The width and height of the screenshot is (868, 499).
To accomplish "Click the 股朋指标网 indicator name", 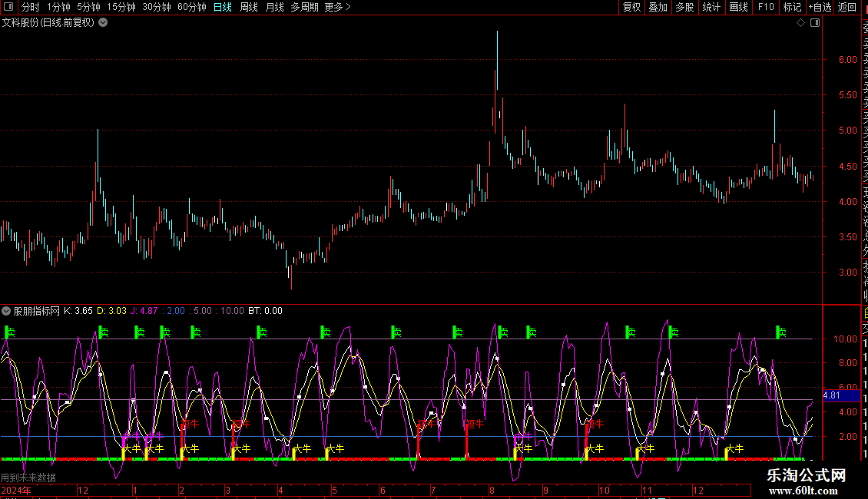I will pyautogui.click(x=37, y=311).
